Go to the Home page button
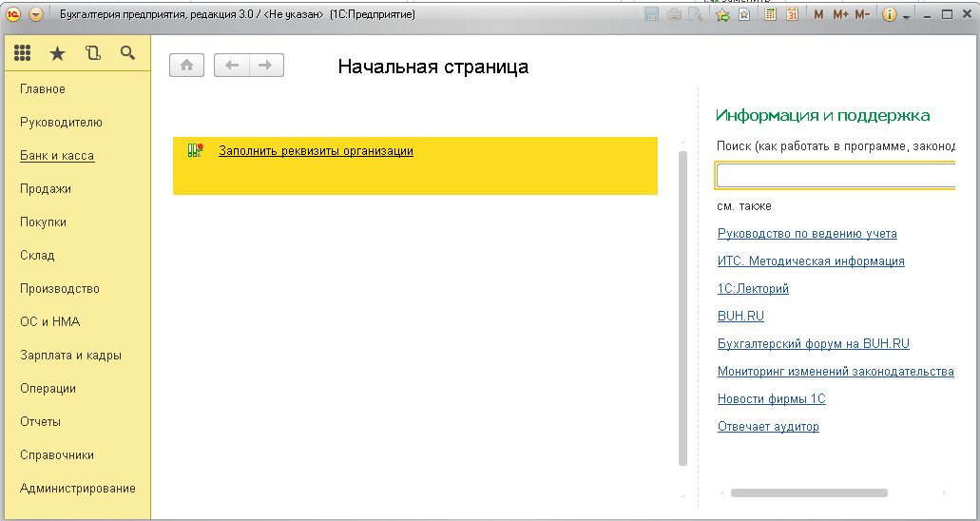The height and width of the screenshot is (521, 980). 186,65
